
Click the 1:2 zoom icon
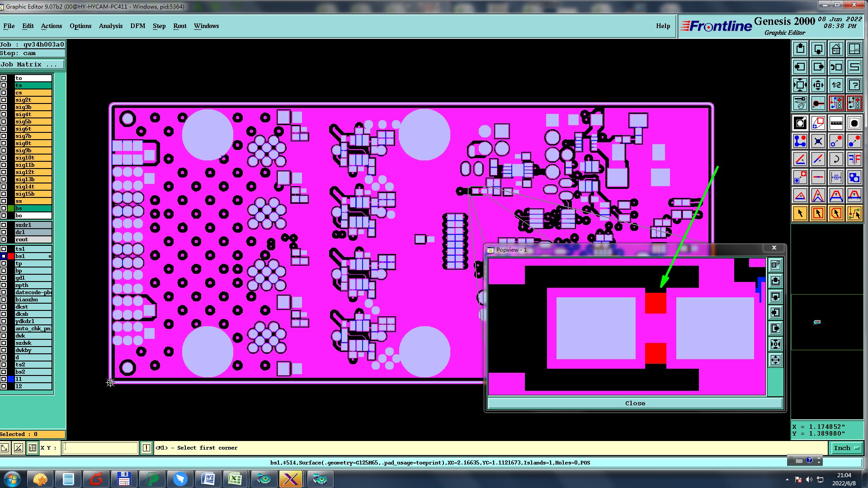tap(836, 85)
